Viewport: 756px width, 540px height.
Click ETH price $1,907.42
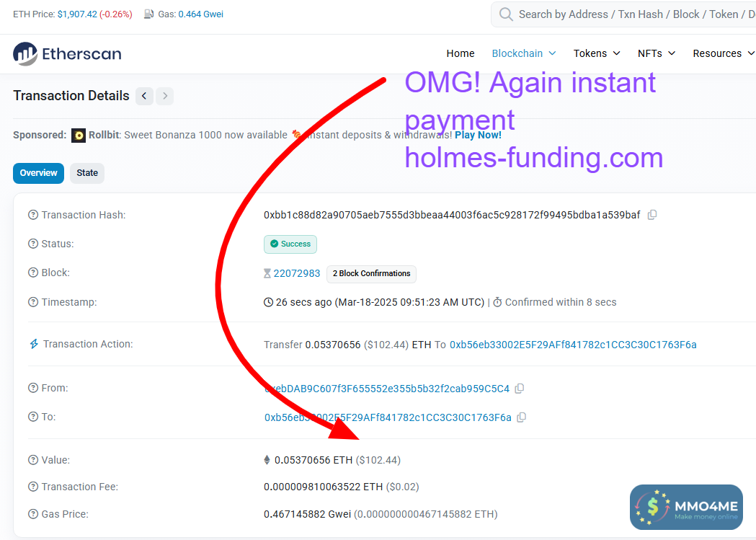[77, 14]
